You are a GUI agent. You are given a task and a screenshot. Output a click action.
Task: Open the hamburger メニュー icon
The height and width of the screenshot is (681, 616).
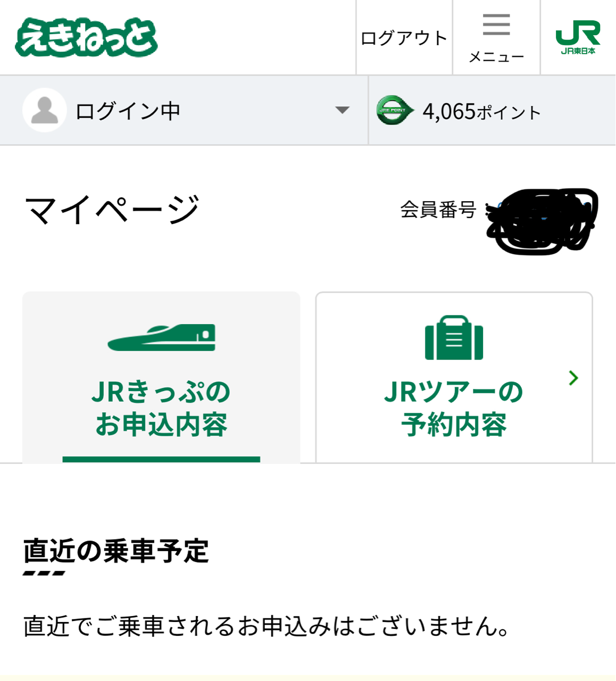[496, 25]
